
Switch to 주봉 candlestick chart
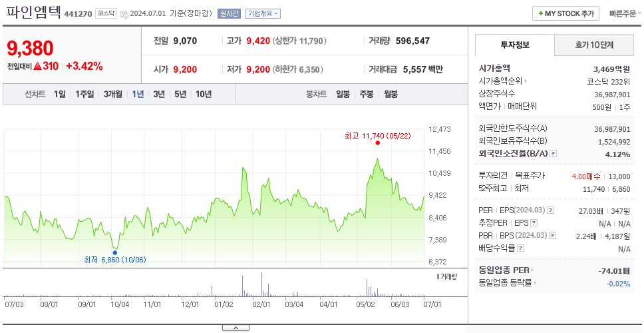367,94
